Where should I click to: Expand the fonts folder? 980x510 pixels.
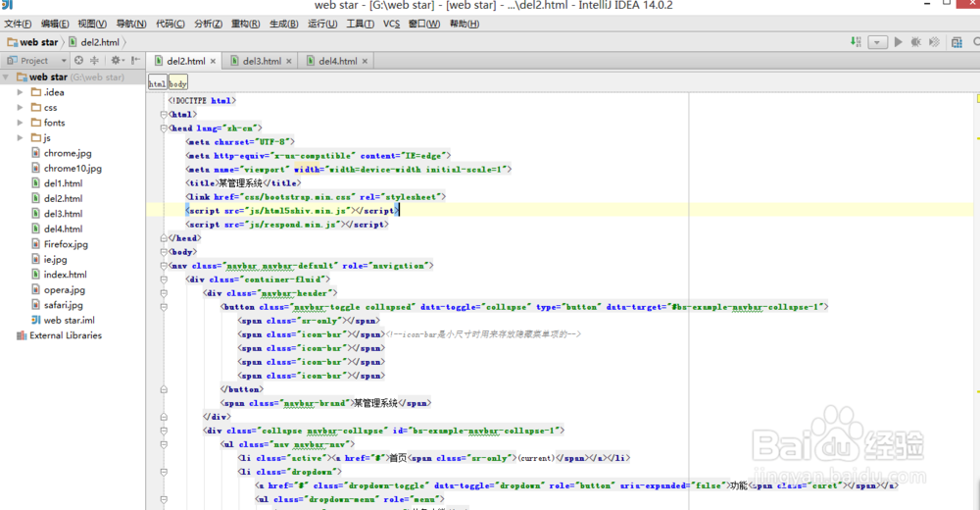20,123
